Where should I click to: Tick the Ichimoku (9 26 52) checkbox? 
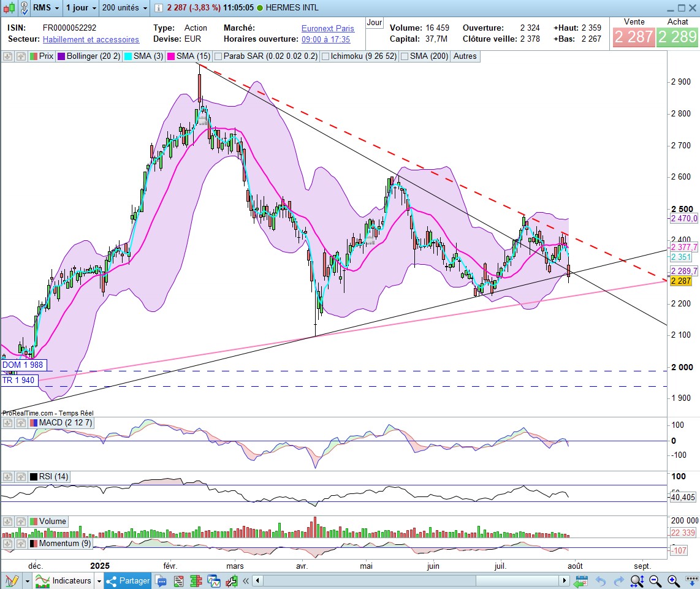(325, 56)
